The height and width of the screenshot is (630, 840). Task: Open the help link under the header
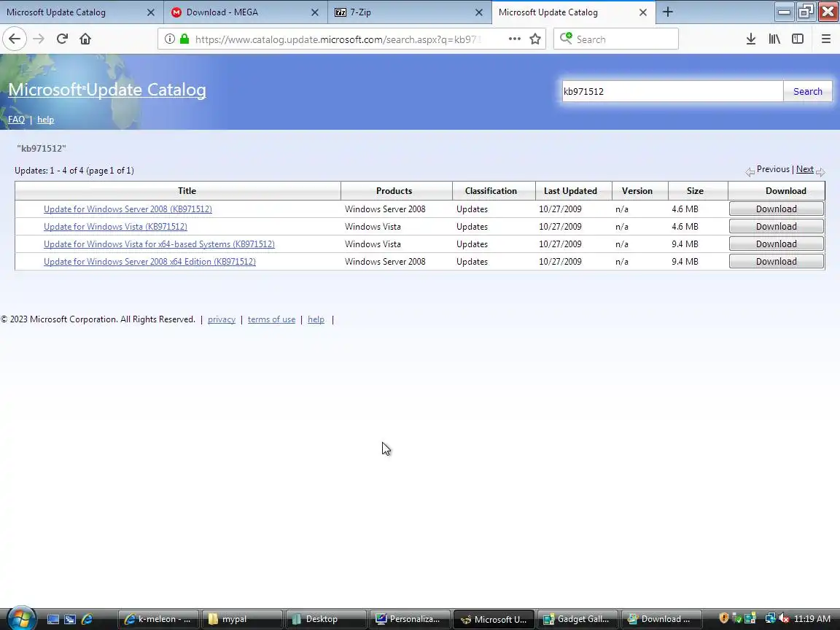tap(45, 120)
